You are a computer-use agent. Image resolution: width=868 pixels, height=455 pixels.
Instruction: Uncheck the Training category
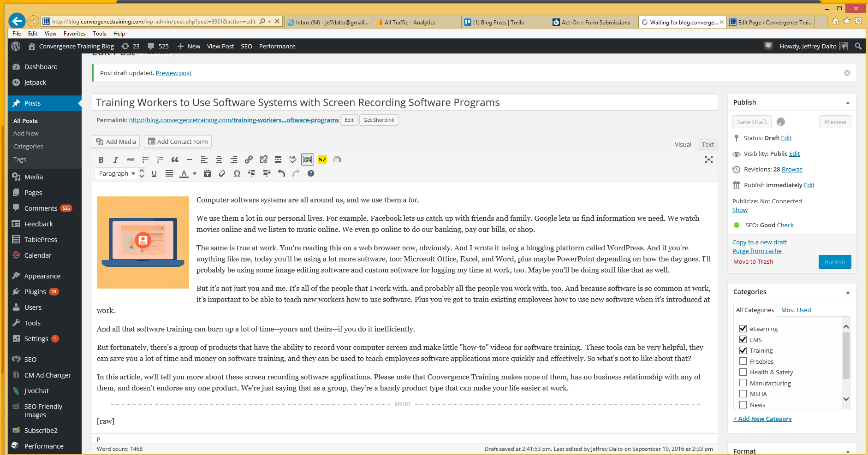[x=743, y=350]
